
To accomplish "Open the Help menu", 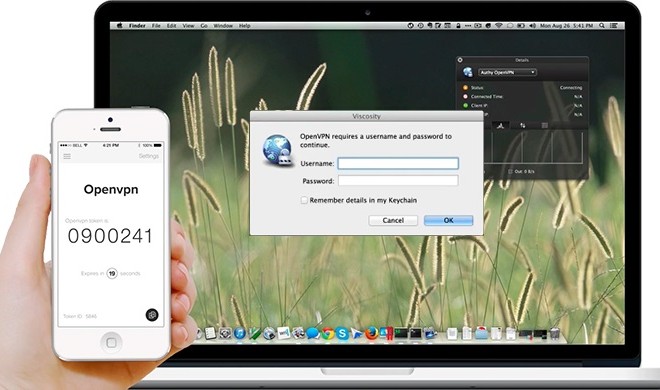I will pos(245,26).
